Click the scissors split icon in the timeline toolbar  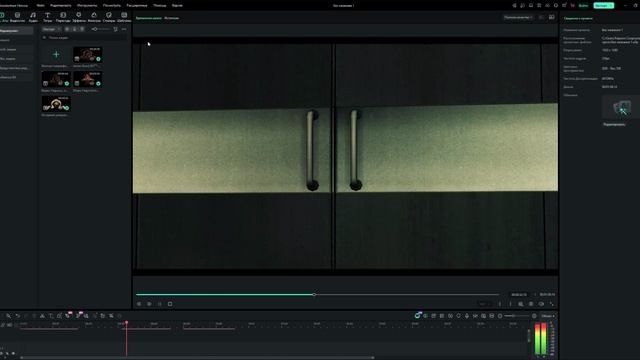click(42, 316)
